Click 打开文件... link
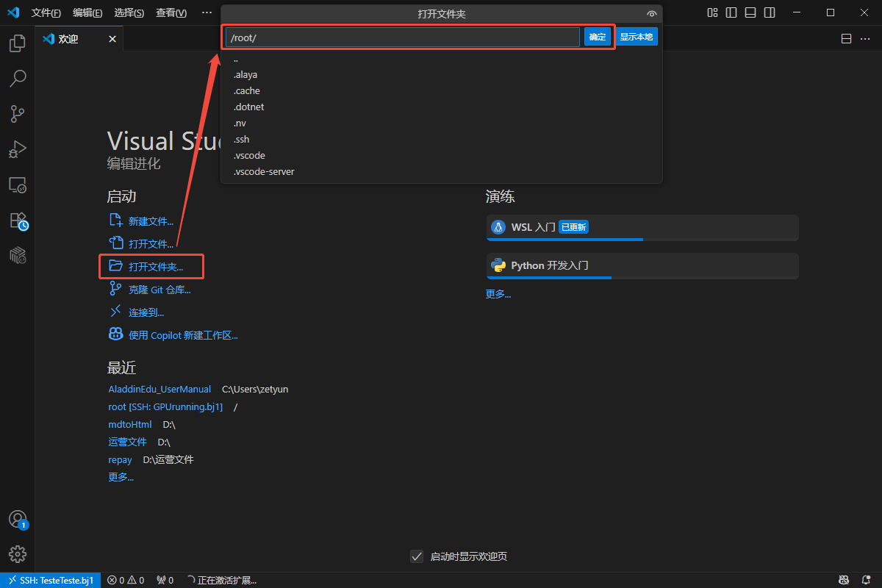The width and height of the screenshot is (882, 588). point(141,244)
